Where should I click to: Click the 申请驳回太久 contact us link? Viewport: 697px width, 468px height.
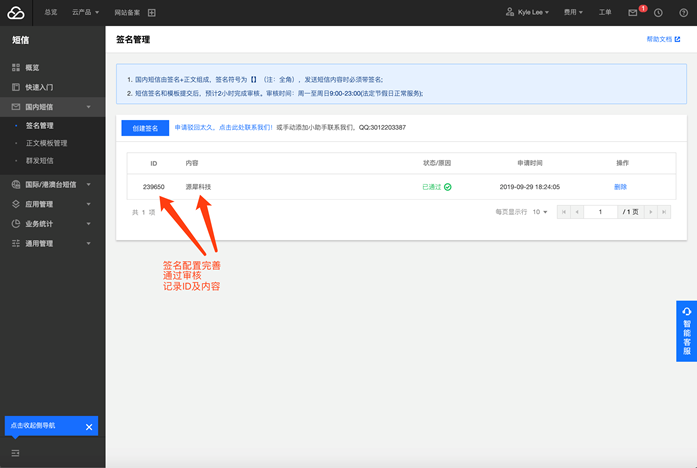click(223, 127)
